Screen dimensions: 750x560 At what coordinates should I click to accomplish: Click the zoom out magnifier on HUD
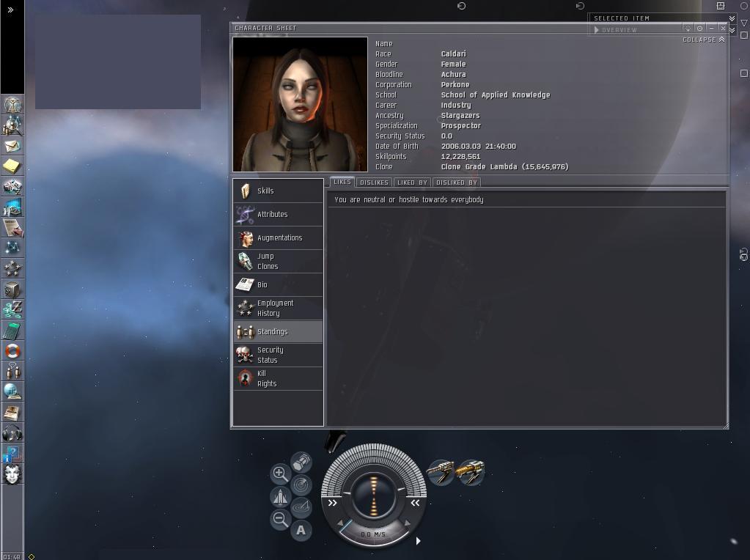click(280, 519)
